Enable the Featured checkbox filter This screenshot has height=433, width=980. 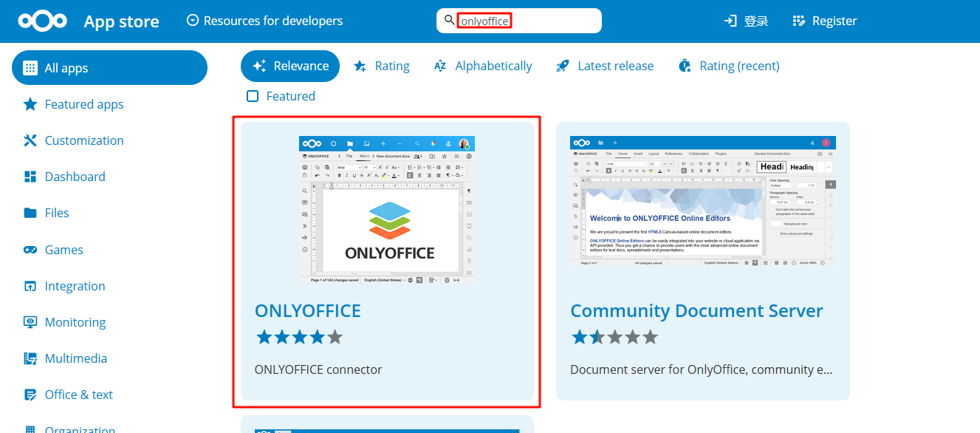(x=253, y=96)
